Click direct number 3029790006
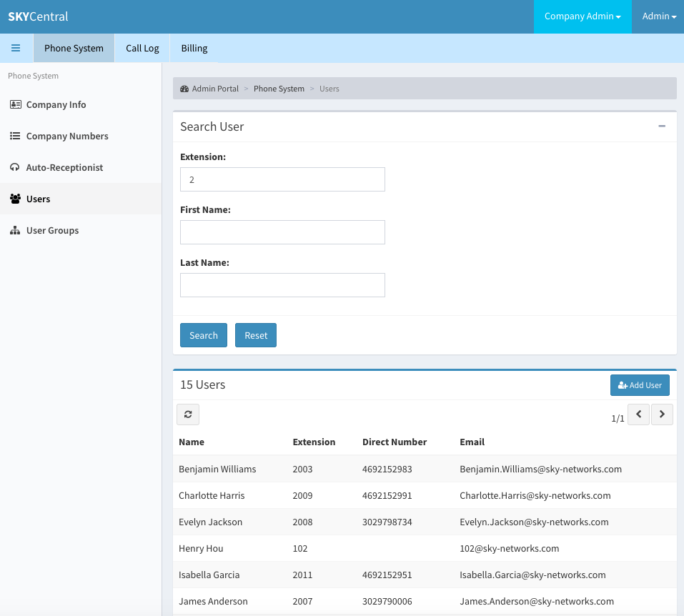Screen dimensions: 684x616 [387, 601]
